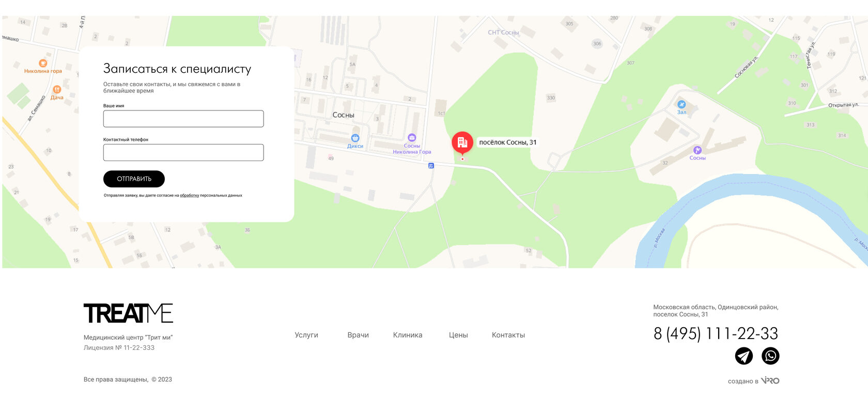868x416 pixels.
Task: Go to Контакты in footer menu
Action: (508, 335)
